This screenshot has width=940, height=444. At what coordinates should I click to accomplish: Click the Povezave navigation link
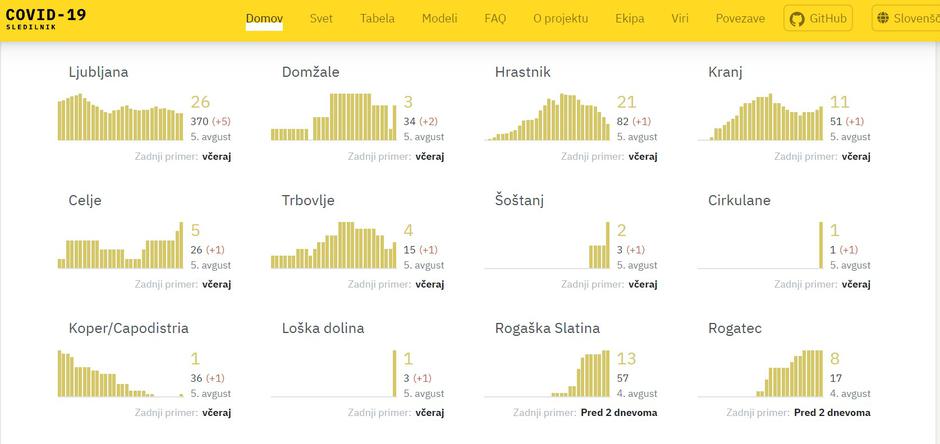[x=740, y=19]
